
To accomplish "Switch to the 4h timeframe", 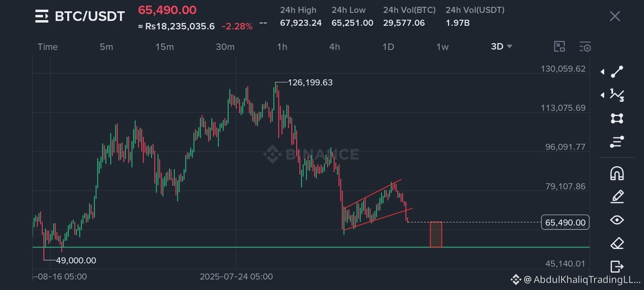I will click(334, 47).
